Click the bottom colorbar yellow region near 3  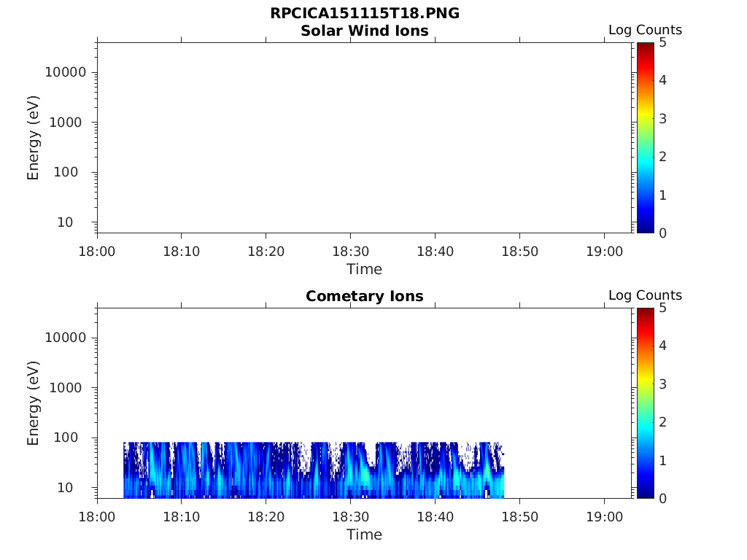click(x=645, y=384)
